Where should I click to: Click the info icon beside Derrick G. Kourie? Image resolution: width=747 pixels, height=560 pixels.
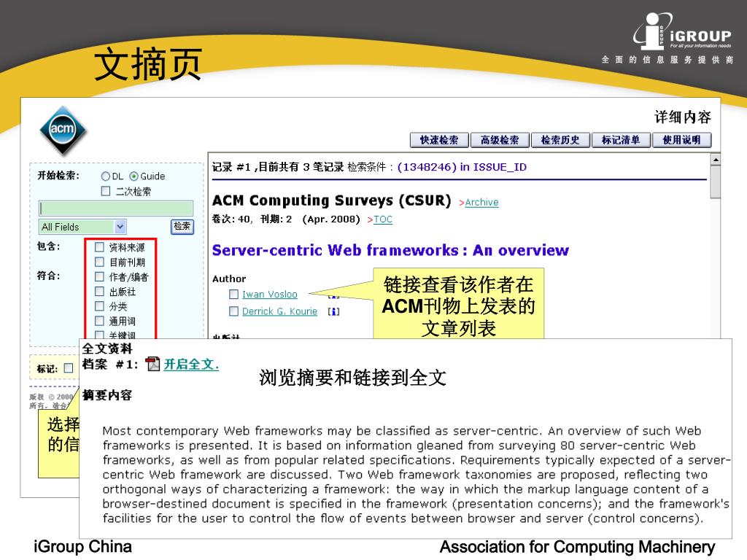tap(333, 311)
